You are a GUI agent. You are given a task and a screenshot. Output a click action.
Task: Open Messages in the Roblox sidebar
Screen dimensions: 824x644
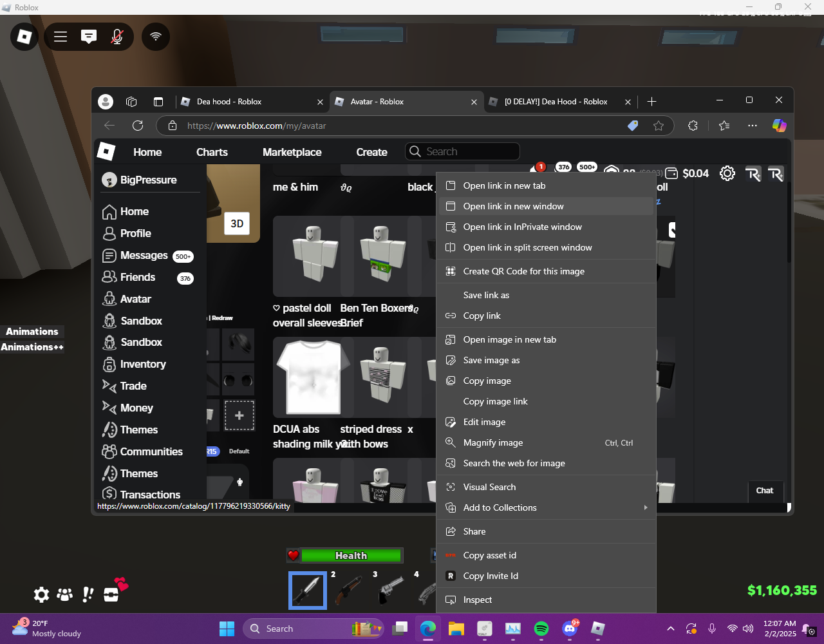click(147, 256)
